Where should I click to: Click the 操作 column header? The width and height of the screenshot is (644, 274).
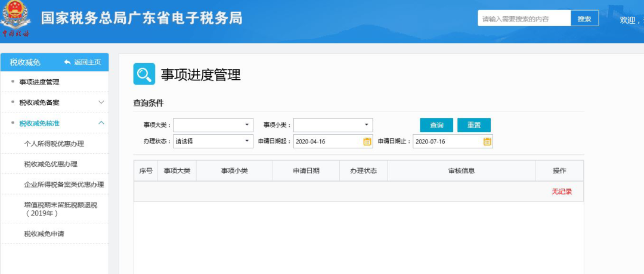(559, 170)
